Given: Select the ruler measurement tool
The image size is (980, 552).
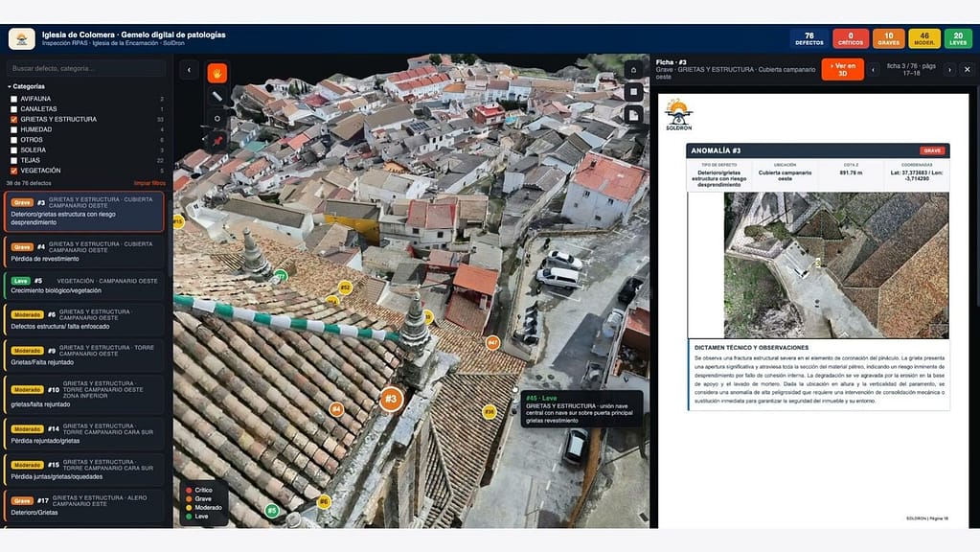Looking at the screenshot, I should (x=217, y=96).
